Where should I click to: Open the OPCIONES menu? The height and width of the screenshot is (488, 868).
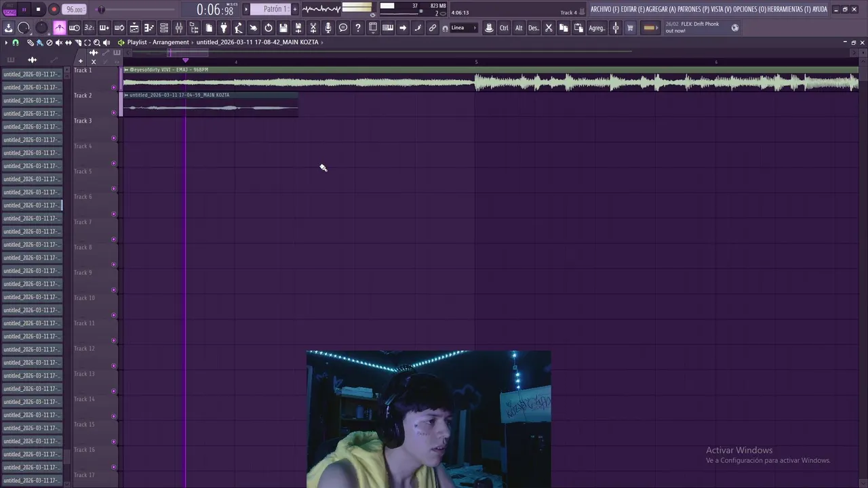pyautogui.click(x=749, y=9)
